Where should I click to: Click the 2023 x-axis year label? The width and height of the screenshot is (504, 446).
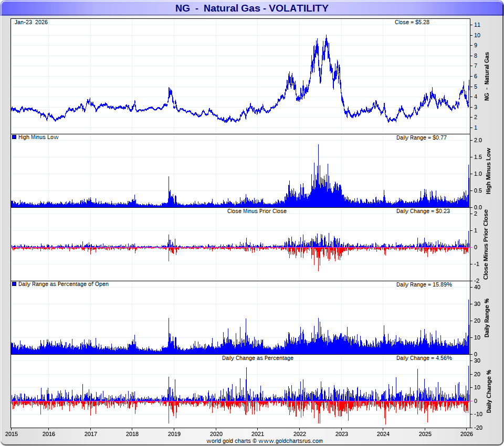click(x=341, y=434)
